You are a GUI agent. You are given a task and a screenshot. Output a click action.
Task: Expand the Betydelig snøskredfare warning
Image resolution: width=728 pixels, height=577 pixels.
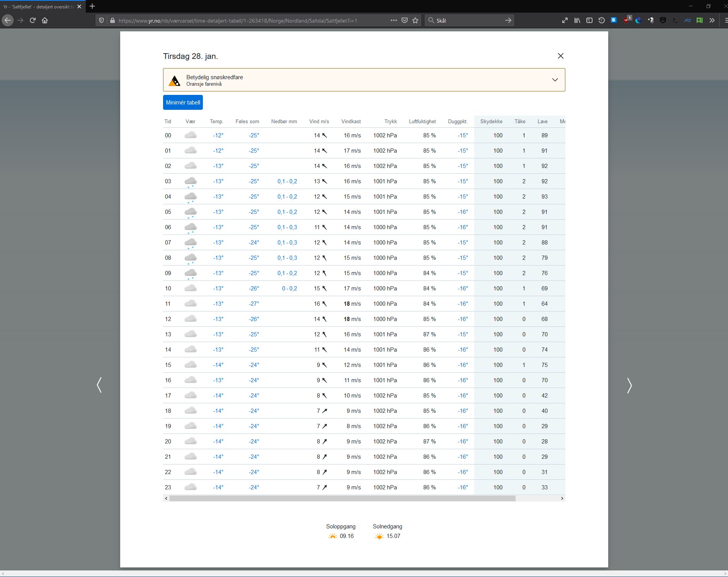tap(555, 80)
